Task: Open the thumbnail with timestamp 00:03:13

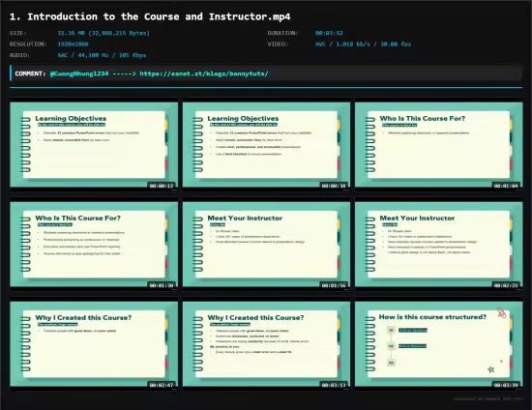Action: [266, 344]
